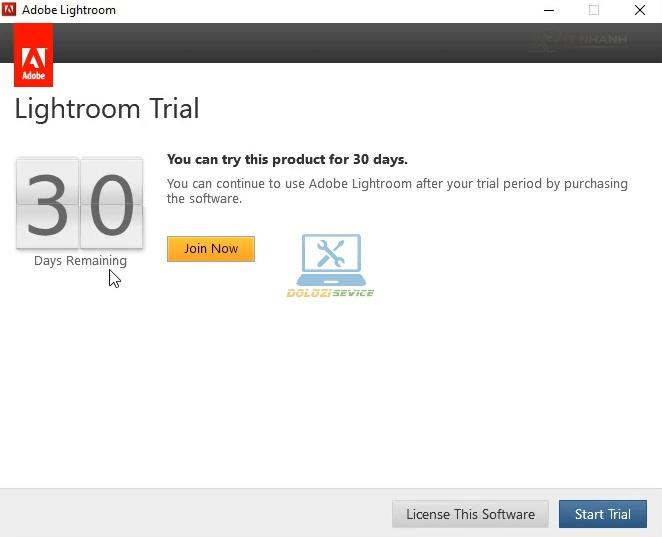Click the red Adobe logo in header

(x=33, y=55)
